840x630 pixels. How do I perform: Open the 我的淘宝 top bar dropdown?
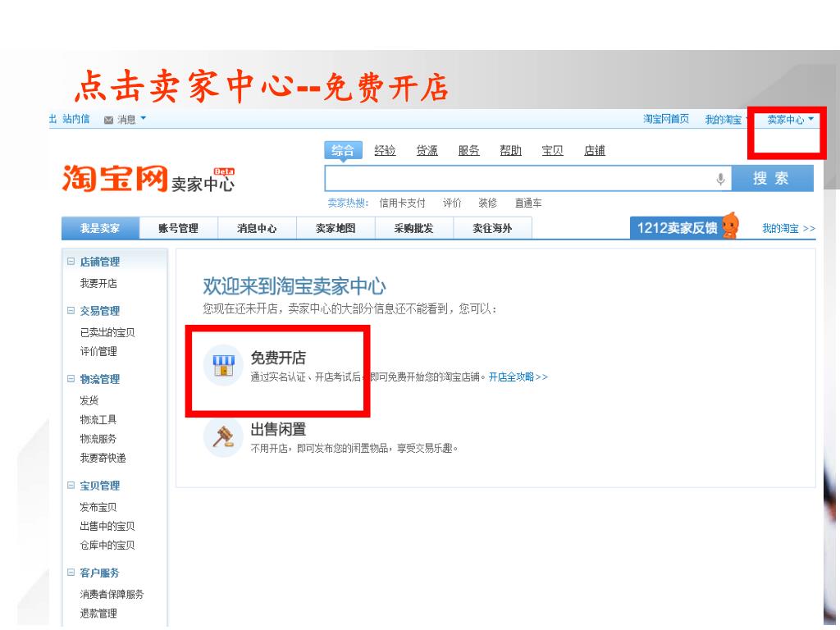[x=727, y=120]
